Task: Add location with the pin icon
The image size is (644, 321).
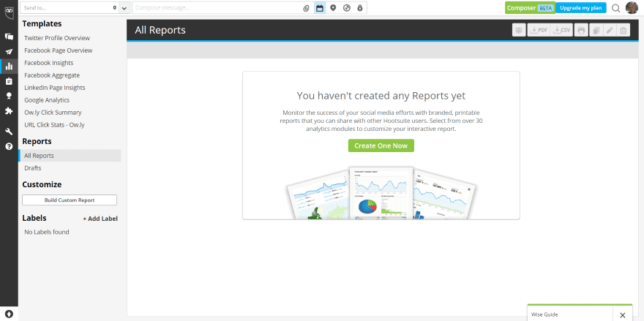Action: [333, 8]
